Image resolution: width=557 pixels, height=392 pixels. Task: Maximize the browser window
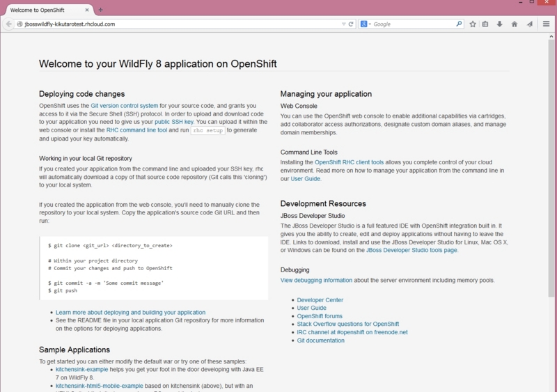coord(532,2)
